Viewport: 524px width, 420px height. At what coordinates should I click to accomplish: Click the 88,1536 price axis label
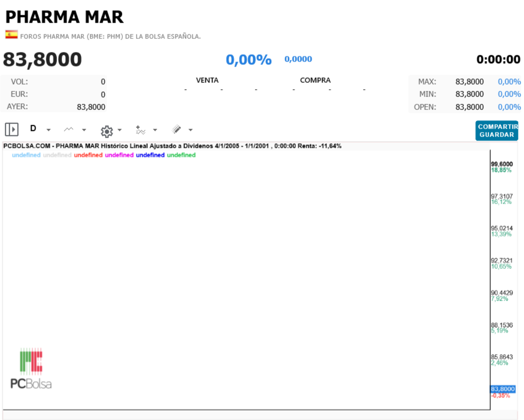(x=501, y=325)
